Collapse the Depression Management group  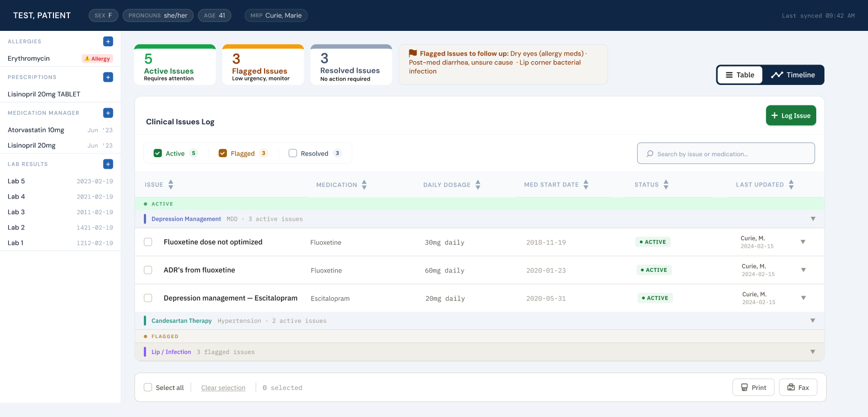tap(813, 219)
